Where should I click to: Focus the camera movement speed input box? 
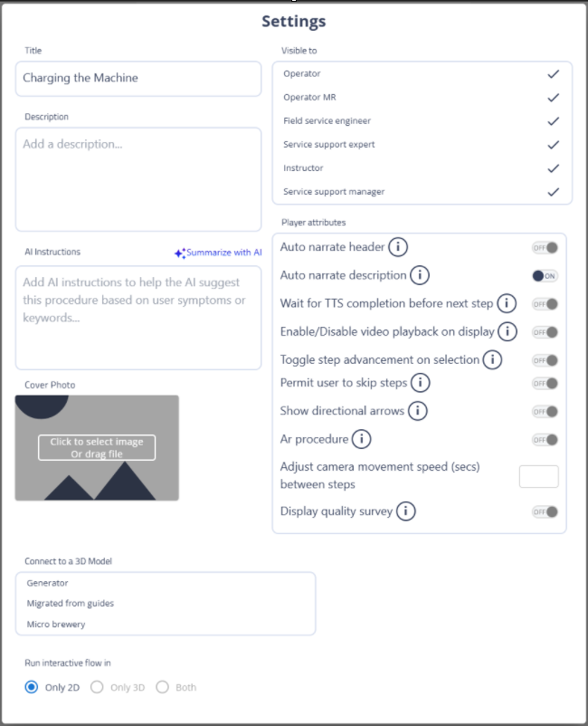(538, 476)
